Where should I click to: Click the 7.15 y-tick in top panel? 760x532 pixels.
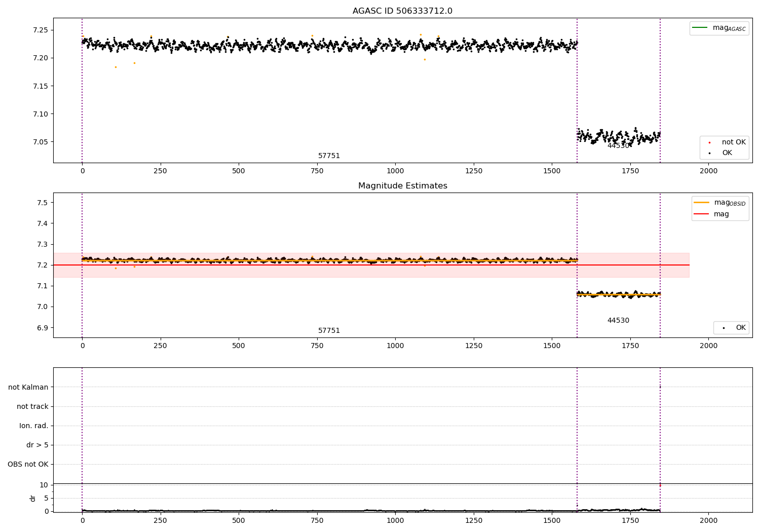coord(40,86)
